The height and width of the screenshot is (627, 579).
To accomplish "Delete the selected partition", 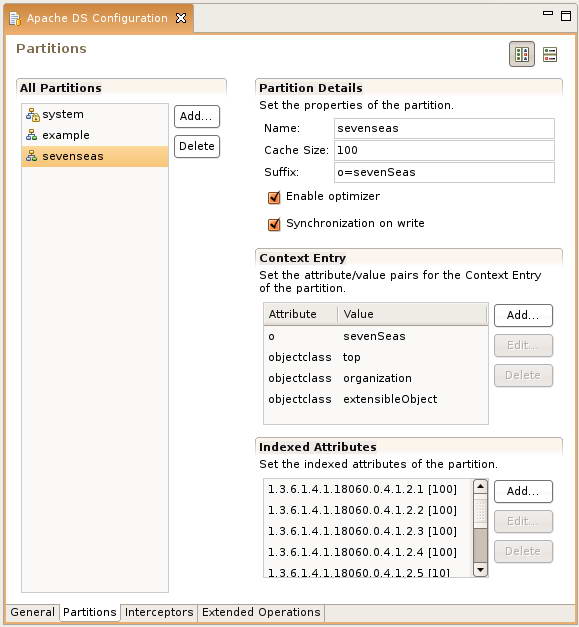I will click(197, 146).
